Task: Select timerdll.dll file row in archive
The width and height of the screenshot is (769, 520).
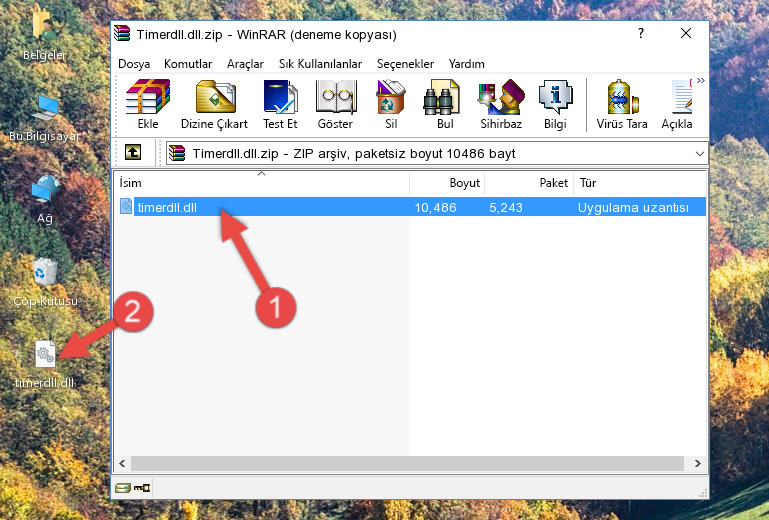Action: [410, 207]
